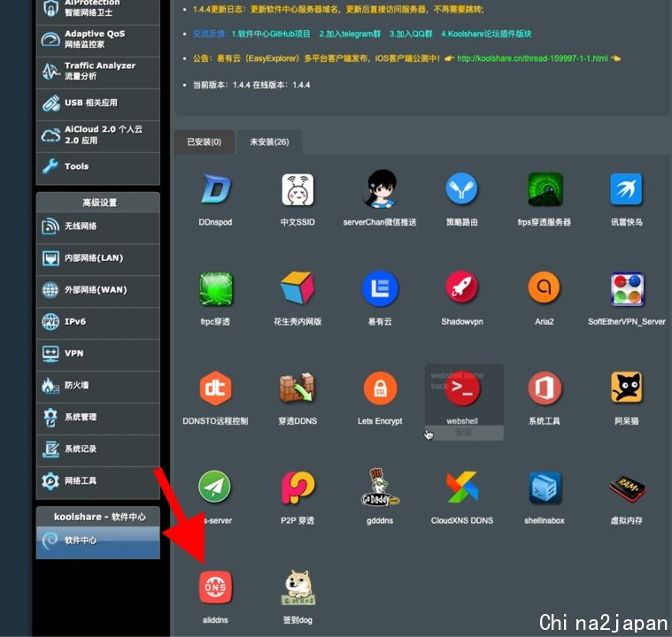The height and width of the screenshot is (637, 672).
Task: Open the 虚拟内存 RAM icon
Action: [627, 488]
